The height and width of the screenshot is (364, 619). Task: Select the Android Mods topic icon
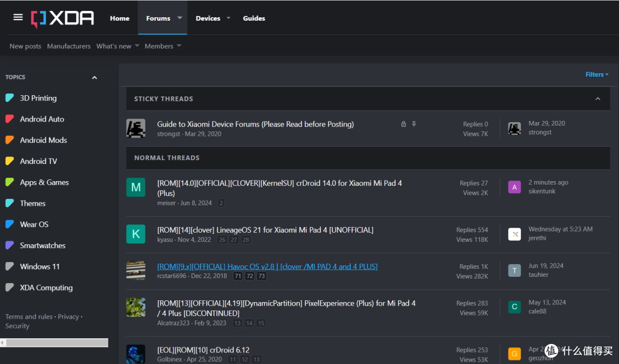(10, 140)
